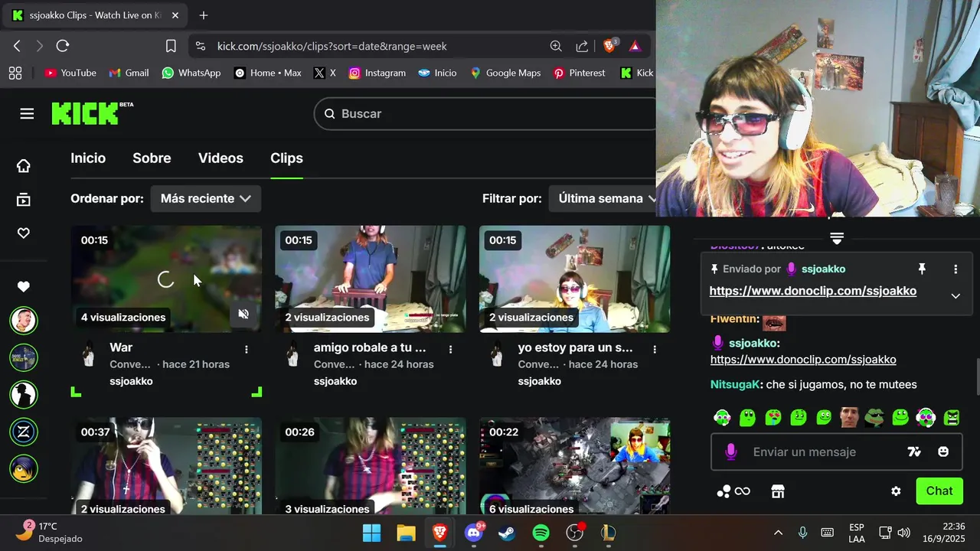Open Windows Start menu
Image resolution: width=980 pixels, height=551 pixels.
(371, 533)
